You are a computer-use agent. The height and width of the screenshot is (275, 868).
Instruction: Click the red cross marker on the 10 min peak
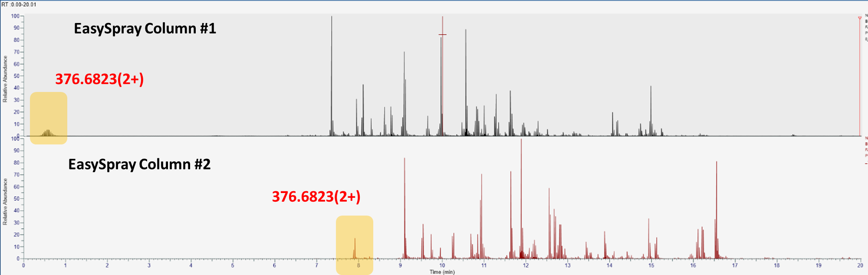coord(442,35)
